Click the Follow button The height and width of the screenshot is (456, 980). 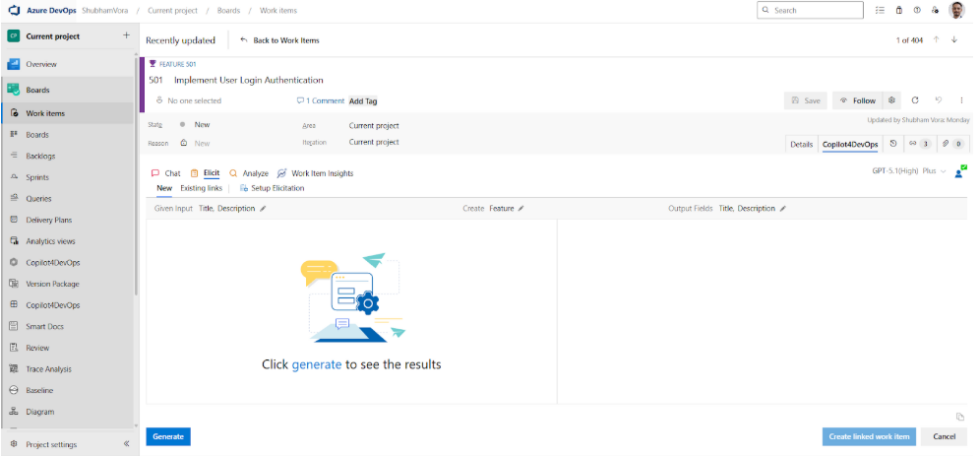tap(858, 100)
